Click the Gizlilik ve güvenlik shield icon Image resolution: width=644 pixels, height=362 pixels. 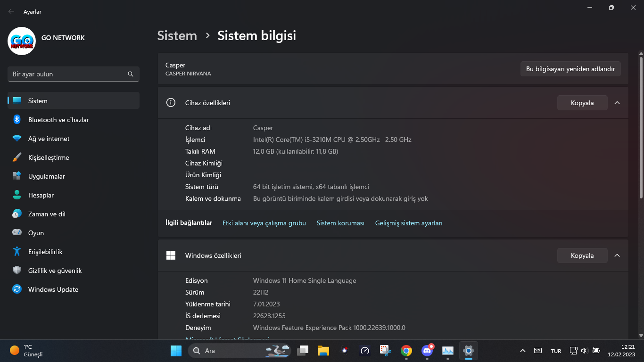[17, 271]
